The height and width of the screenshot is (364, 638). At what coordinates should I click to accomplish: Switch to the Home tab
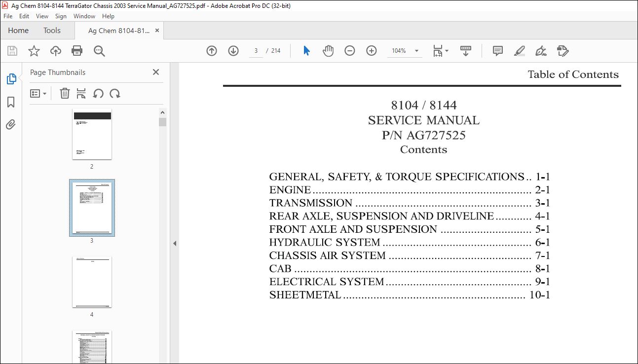tap(18, 31)
